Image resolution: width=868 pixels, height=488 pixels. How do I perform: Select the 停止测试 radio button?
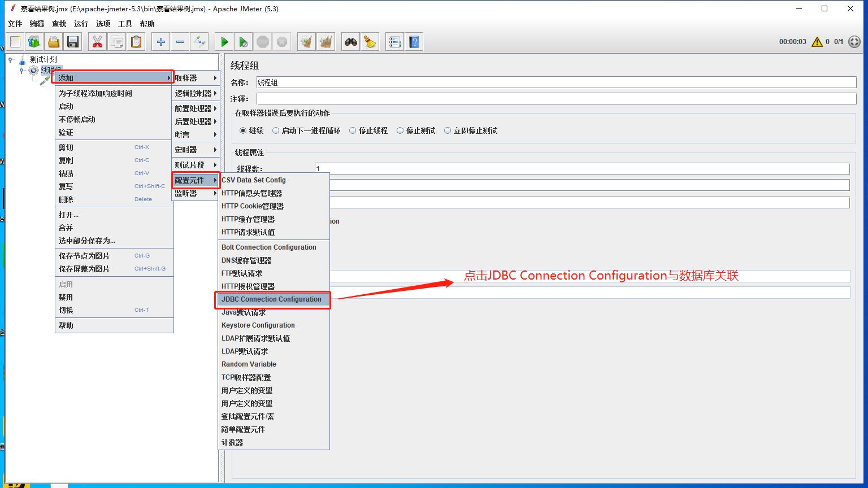pos(400,130)
